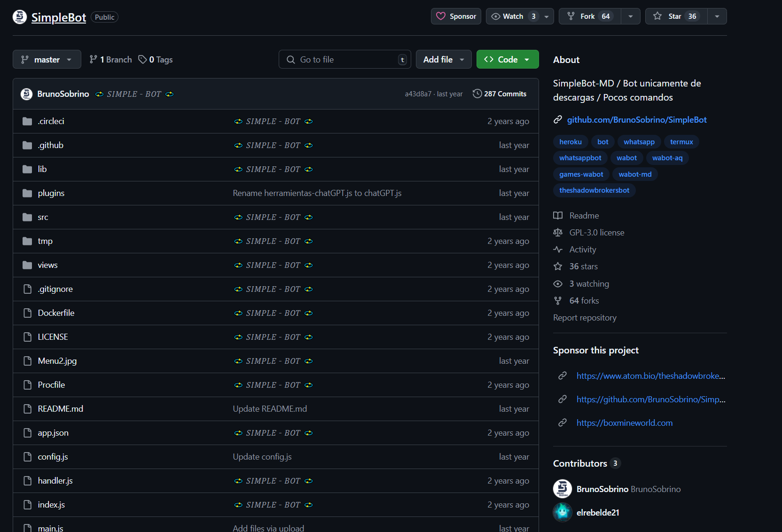Expand the Add file dropdown
The image size is (782, 532).
[444, 59]
